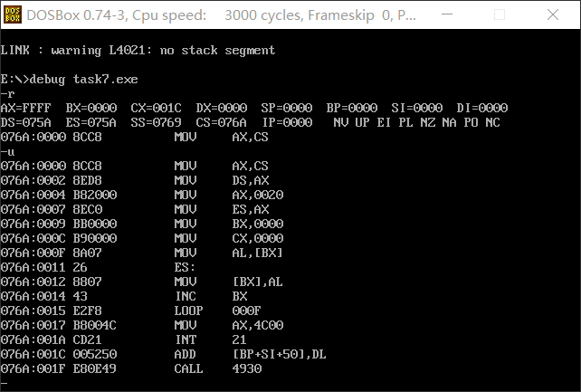Click the SS=0769 register value
Screen dimensions: 581x392
pyautogui.click(x=156, y=122)
